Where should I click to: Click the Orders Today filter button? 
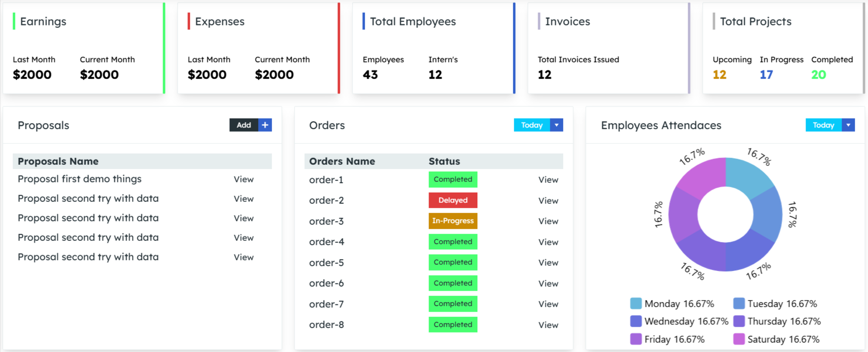pos(531,125)
